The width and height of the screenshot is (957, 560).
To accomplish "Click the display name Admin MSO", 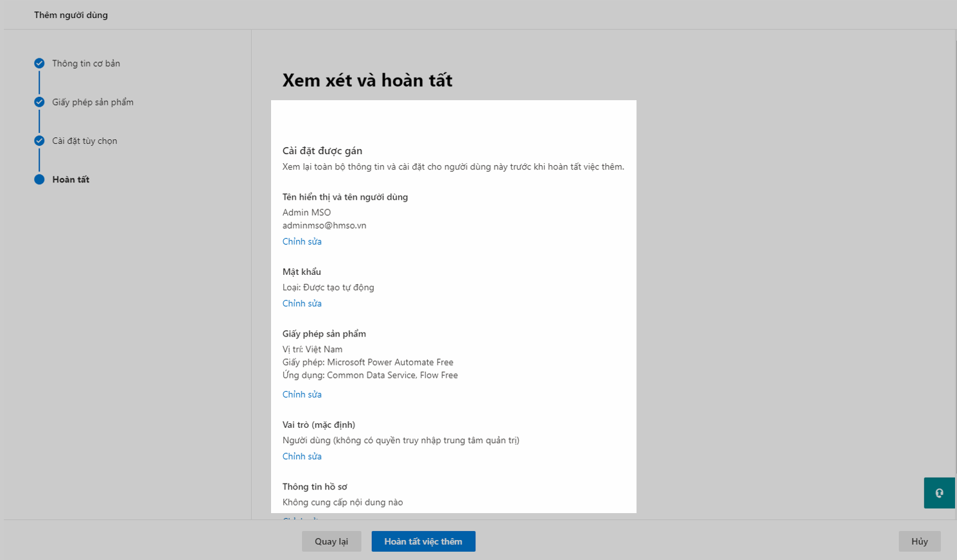I will tap(307, 213).
